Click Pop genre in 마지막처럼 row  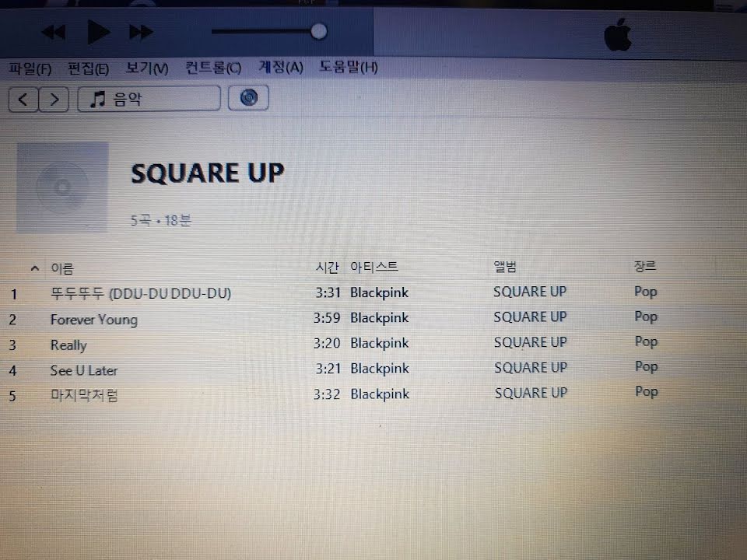click(647, 391)
